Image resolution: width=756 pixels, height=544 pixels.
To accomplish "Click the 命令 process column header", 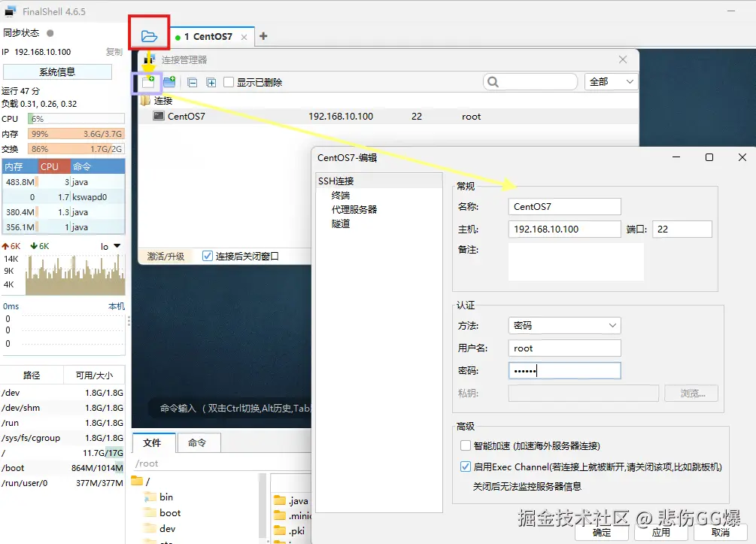I will click(97, 166).
